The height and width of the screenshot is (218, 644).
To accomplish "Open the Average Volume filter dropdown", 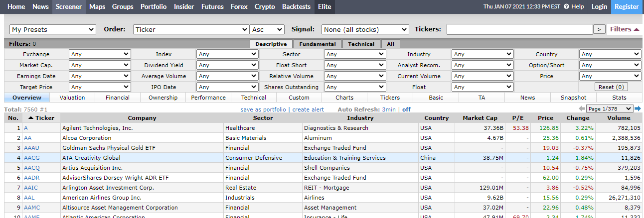I will (x=227, y=76).
